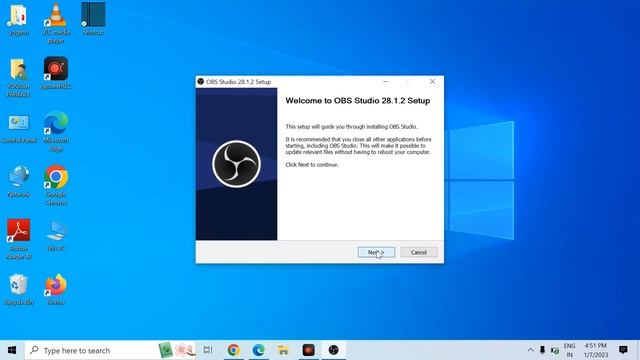Select the yogesh folder desktop icon
The height and width of the screenshot is (360, 640).
click(x=18, y=19)
